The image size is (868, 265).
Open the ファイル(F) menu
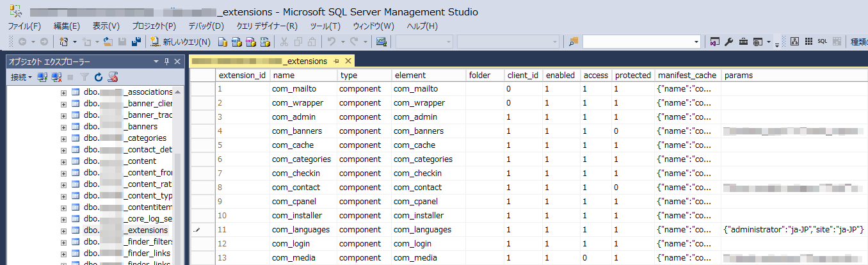(24, 26)
